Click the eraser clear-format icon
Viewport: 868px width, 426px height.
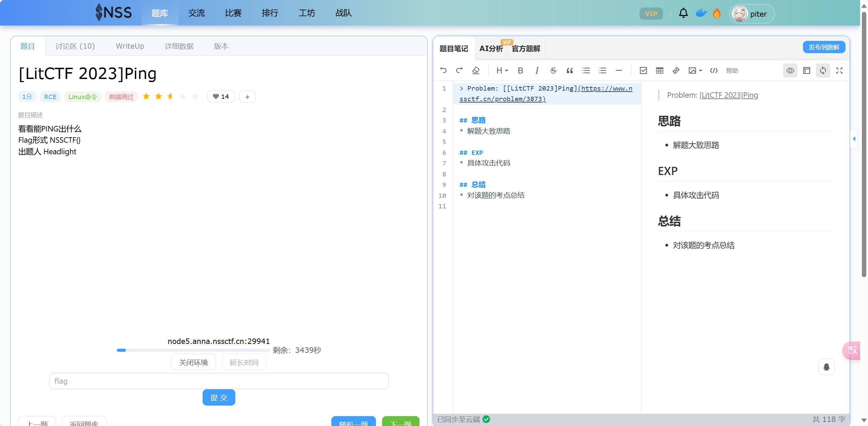(476, 70)
